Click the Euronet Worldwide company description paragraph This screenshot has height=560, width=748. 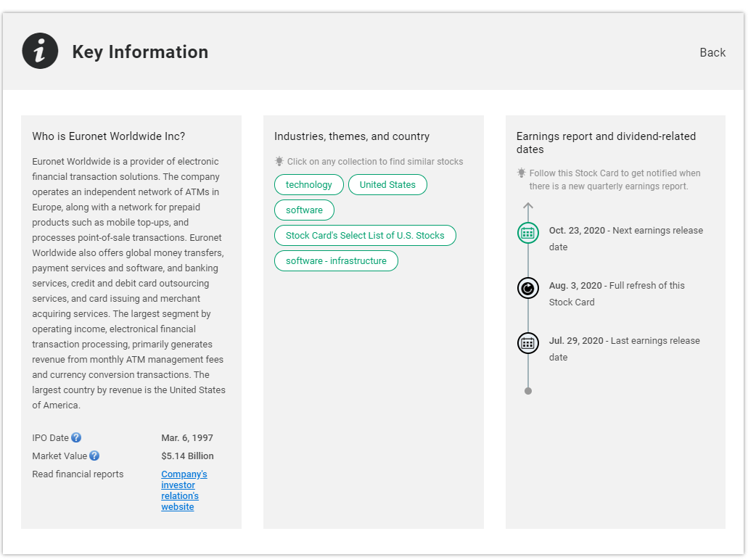tap(129, 284)
